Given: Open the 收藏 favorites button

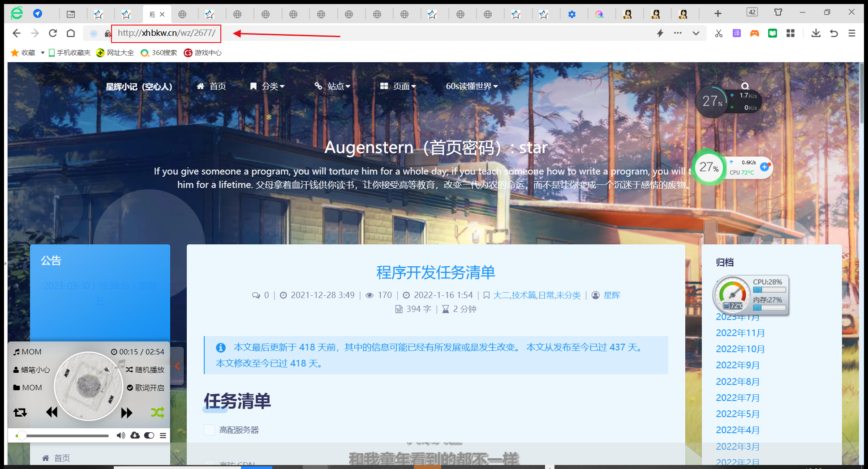Looking at the screenshot, I should (x=23, y=53).
